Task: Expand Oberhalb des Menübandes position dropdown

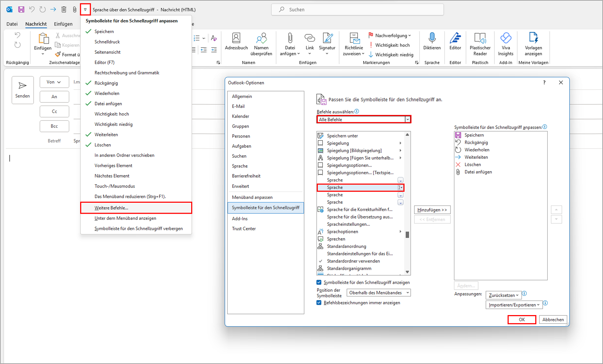Action: click(x=378, y=293)
